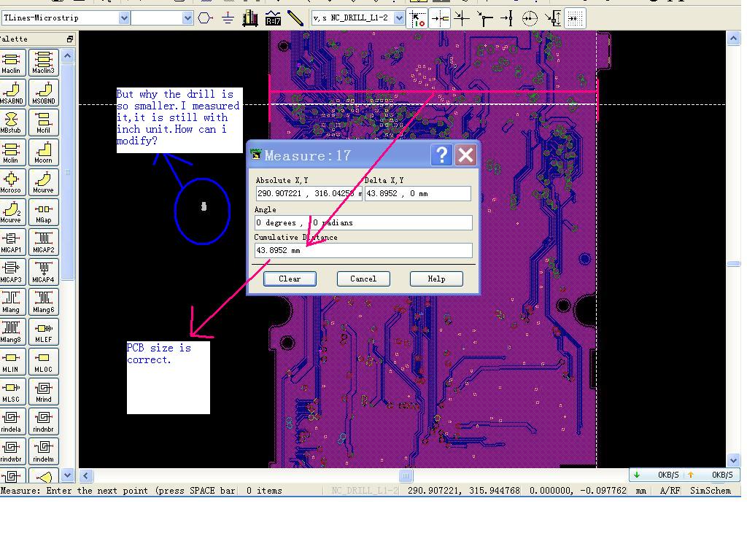Viewport: 747px width, 560px height.
Task: Click the Absolute X,Y field
Action: pyautogui.click(x=309, y=193)
